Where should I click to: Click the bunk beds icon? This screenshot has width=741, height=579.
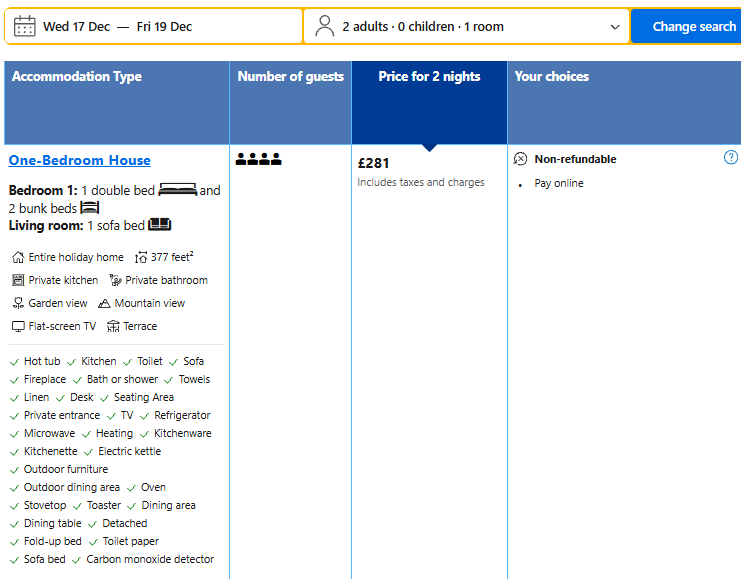[90, 208]
